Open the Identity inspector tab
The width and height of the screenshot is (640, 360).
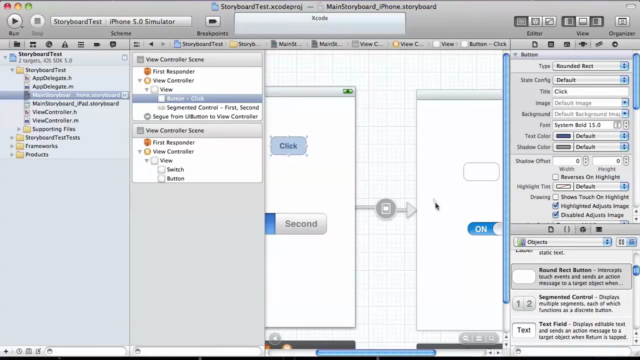click(567, 44)
